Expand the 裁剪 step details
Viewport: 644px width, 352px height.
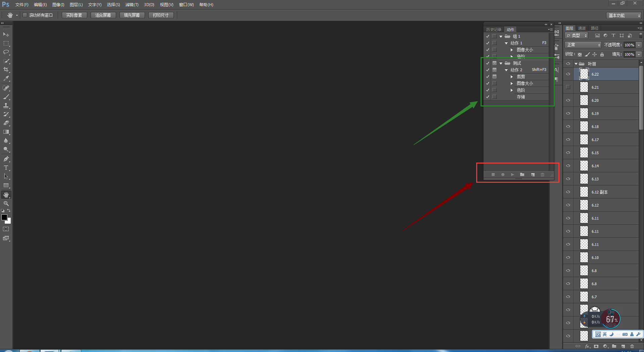(x=512, y=77)
